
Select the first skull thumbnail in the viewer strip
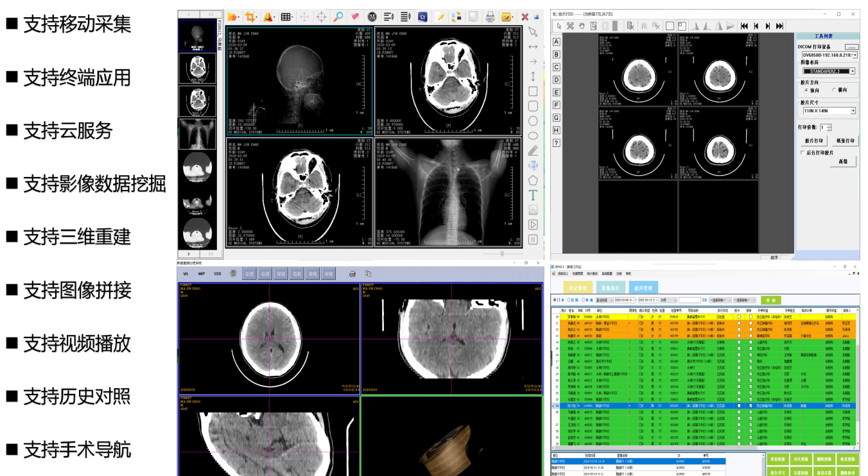pyautogui.click(x=197, y=35)
